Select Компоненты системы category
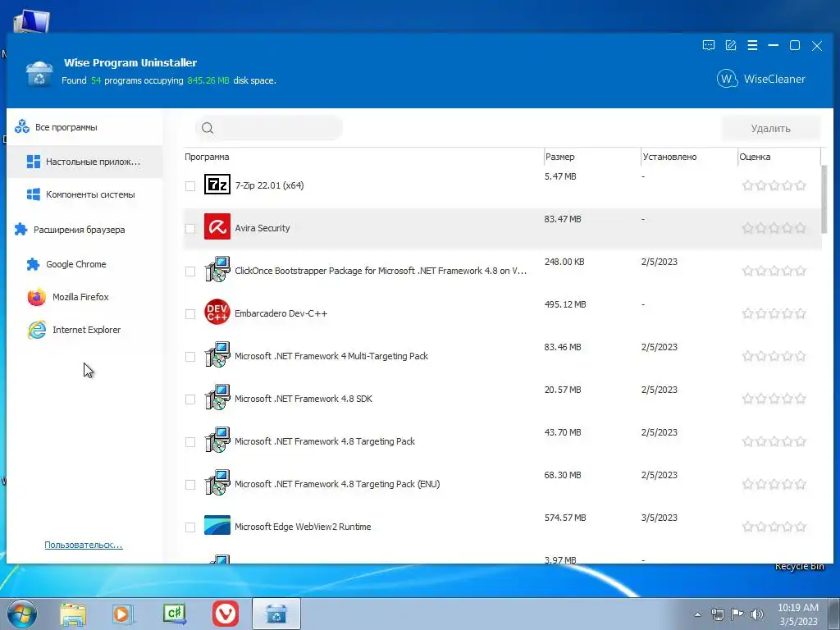 pyautogui.click(x=84, y=194)
